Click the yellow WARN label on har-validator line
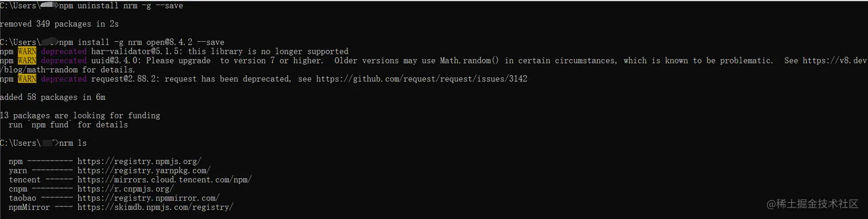 27,51
